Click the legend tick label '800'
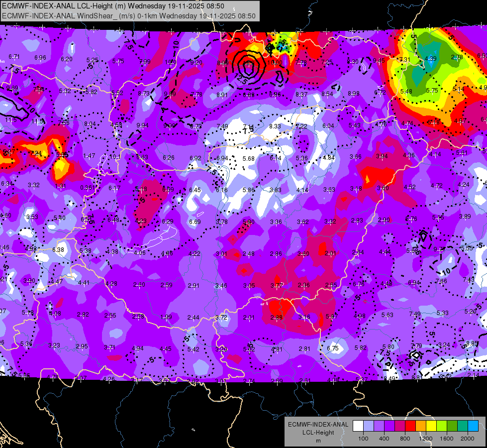 point(405,439)
